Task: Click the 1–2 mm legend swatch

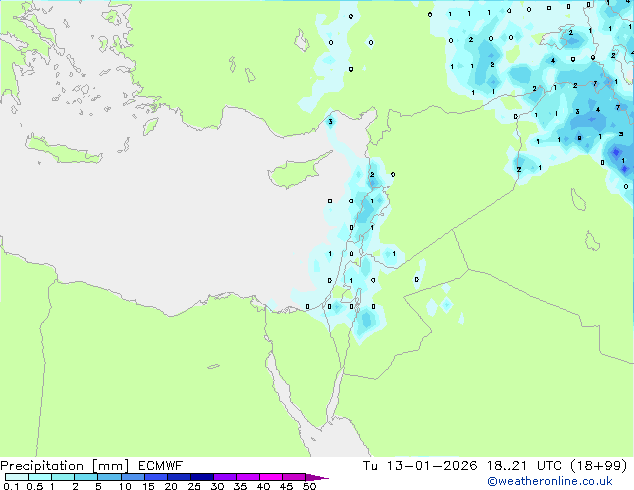Action: tap(63, 477)
